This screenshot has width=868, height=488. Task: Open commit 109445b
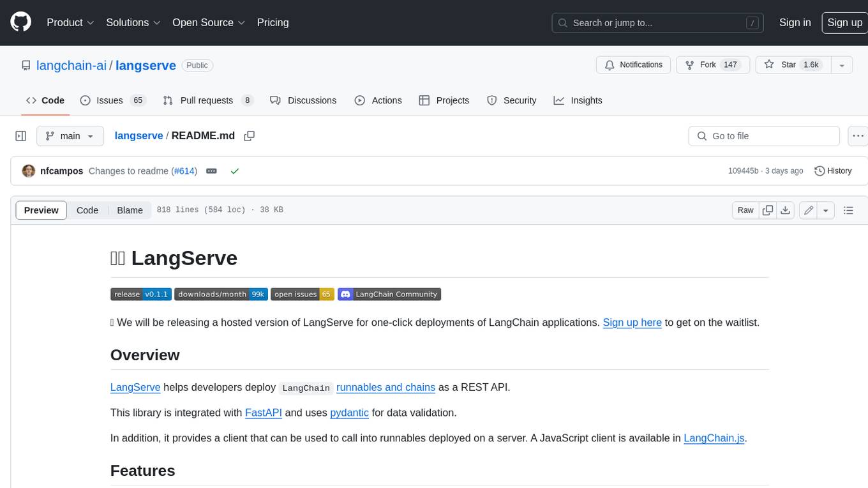click(x=743, y=171)
